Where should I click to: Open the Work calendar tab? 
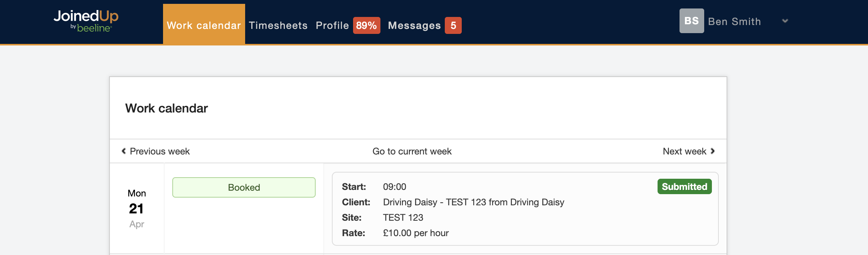click(x=204, y=25)
